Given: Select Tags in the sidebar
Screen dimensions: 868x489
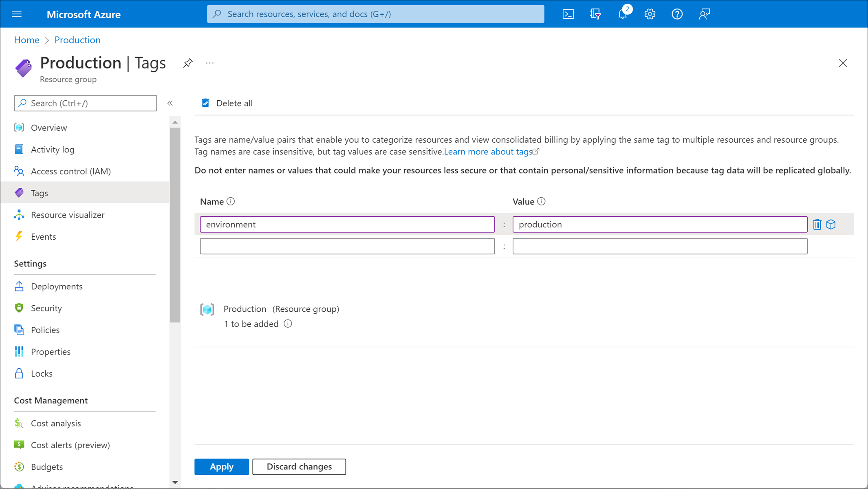Looking at the screenshot, I should pyautogui.click(x=85, y=193).
